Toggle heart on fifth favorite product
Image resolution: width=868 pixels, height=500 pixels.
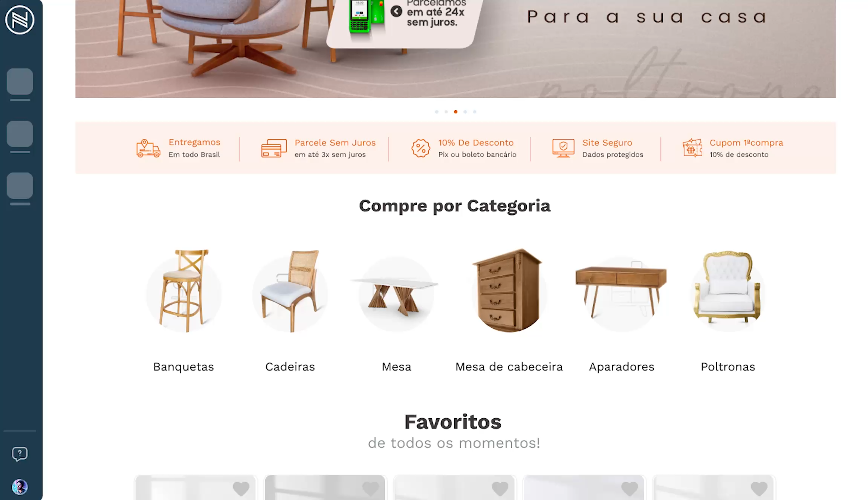click(x=759, y=489)
